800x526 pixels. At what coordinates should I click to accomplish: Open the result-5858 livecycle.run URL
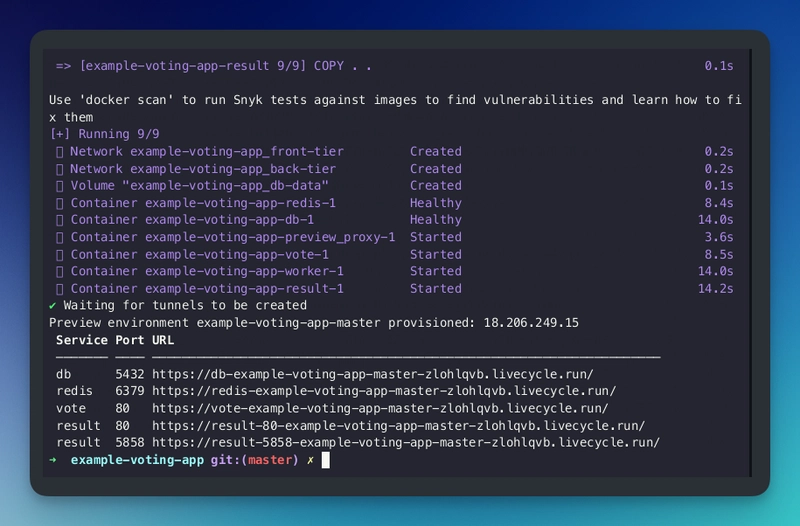coord(405,442)
